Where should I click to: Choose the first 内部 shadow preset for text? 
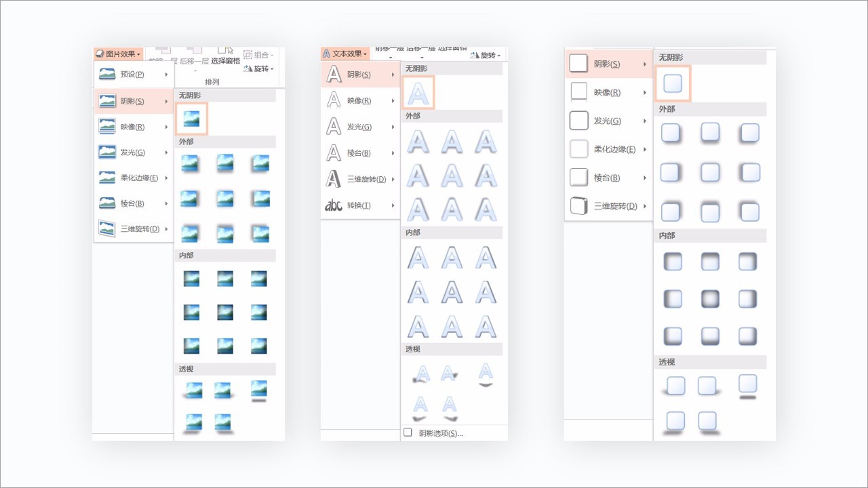[418, 258]
